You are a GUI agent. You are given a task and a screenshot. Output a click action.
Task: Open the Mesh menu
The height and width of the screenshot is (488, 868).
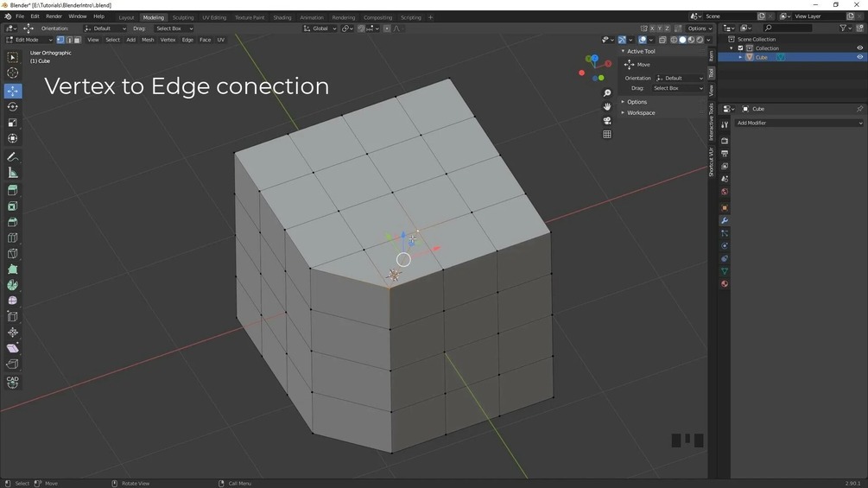[x=148, y=40]
